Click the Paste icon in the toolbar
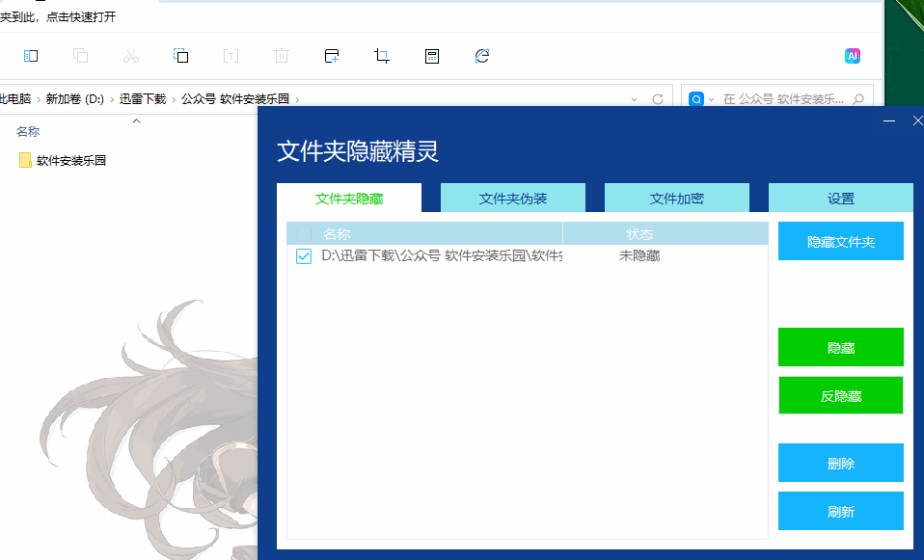The height and width of the screenshot is (560, 924). pyautogui.click(x=181, y=56)
